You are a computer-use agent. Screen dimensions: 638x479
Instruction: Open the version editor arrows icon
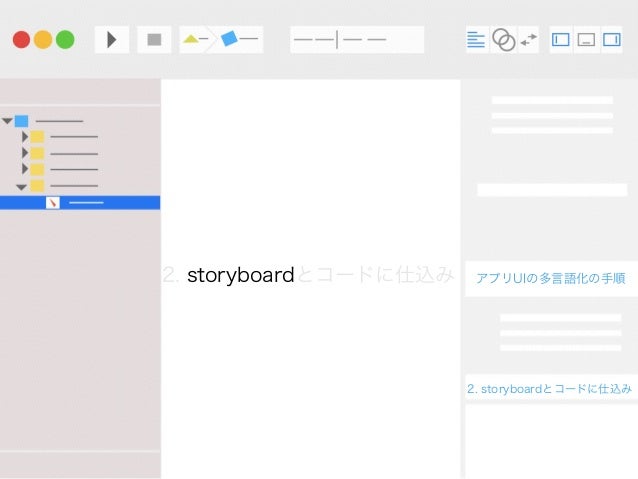point(529,39)
